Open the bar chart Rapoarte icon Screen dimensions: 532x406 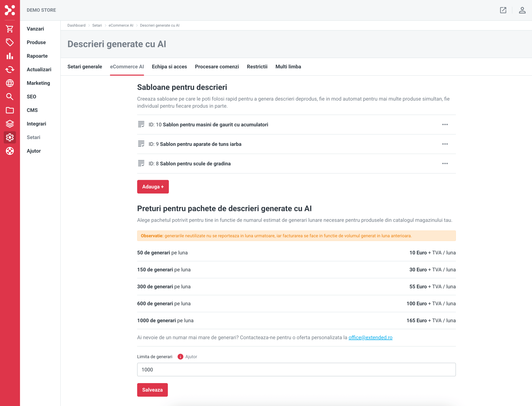[10, 56]
